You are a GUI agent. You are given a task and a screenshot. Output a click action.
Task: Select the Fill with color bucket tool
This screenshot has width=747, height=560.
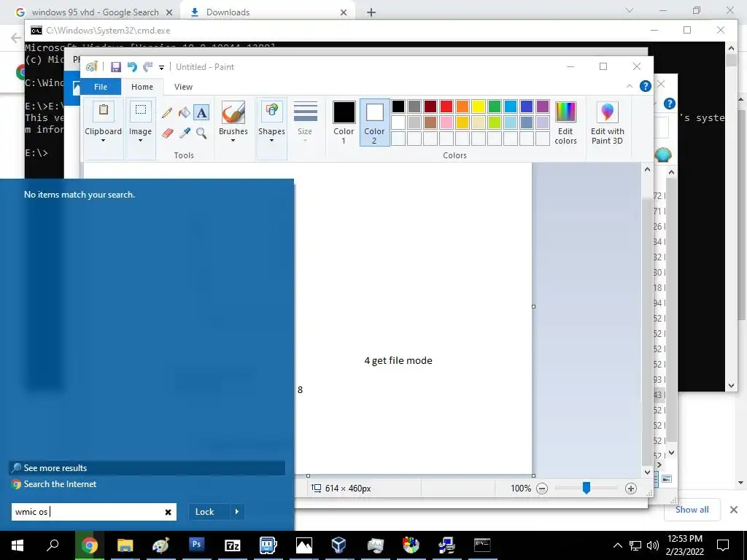185,113
